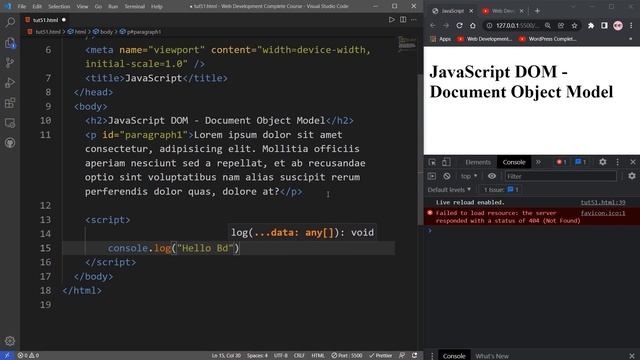Click the console Filter input field
The height and width of the screenshot is (360, 640).
coord(560,176)
